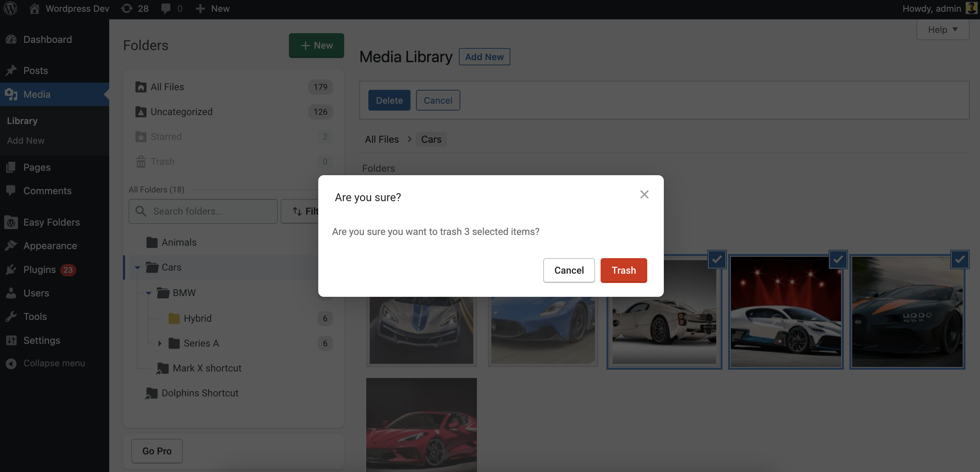The height and width of the screenshot is (472, 980).
Task: Click the Dashboard gauge icon
Action: pos(11,39)
